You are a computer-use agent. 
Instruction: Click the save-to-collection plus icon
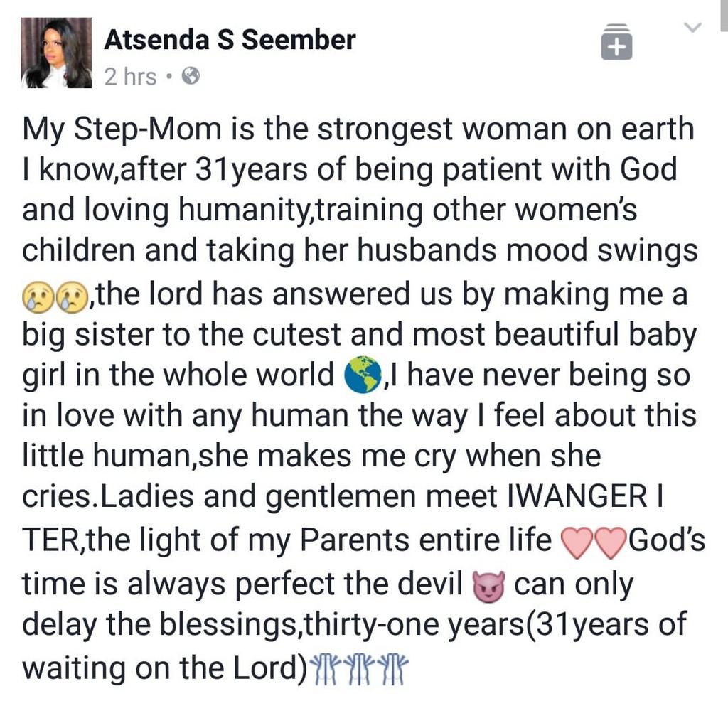[616, 45]
